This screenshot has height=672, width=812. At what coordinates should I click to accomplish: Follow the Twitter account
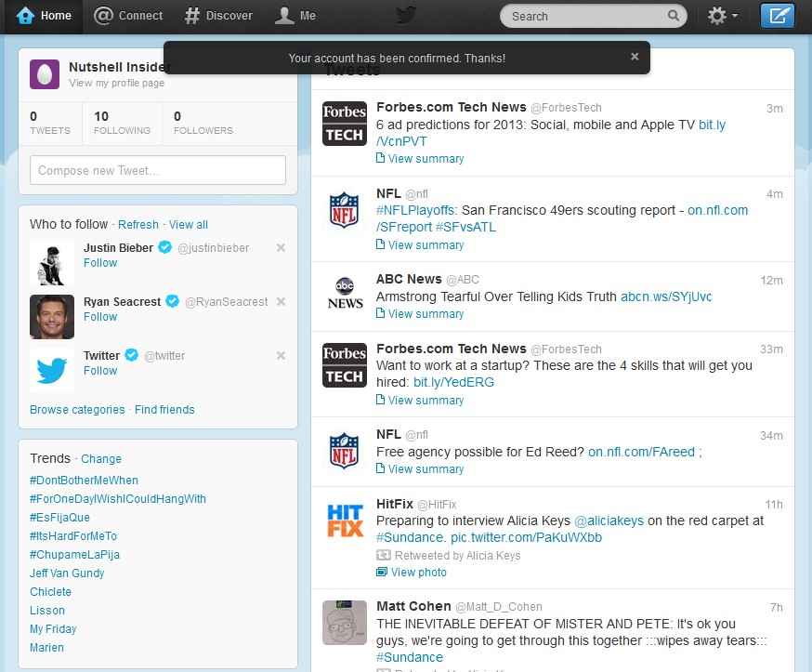tap(100, 371)
